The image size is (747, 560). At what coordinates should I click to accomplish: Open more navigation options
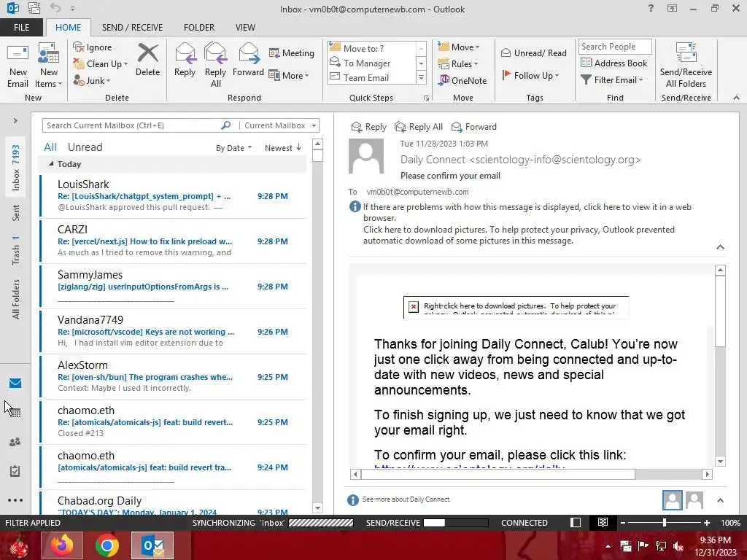tap(15, 500)
